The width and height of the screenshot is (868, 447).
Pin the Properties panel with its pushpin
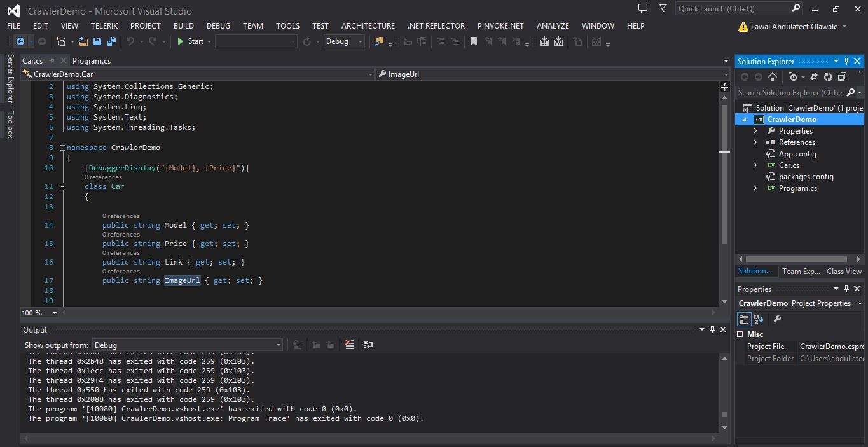846,289
